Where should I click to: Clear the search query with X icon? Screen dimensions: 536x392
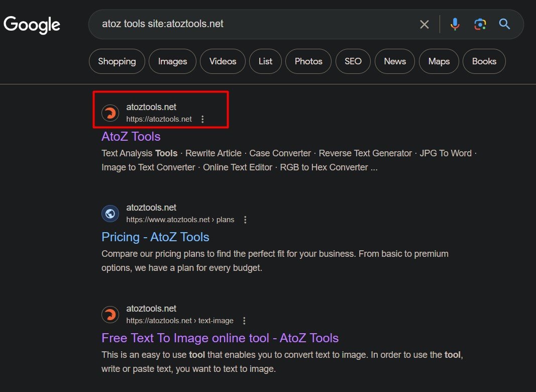pos(424,24)
